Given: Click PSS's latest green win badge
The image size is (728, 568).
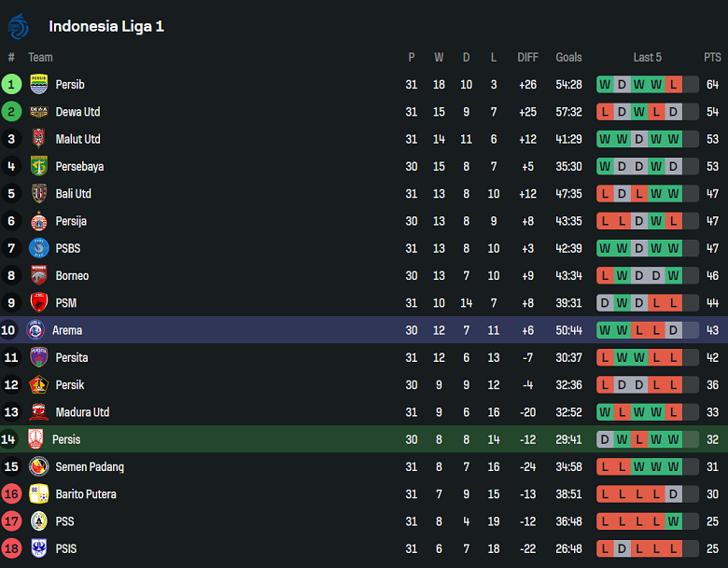Looking at the screenshot, I should [673, 521].
